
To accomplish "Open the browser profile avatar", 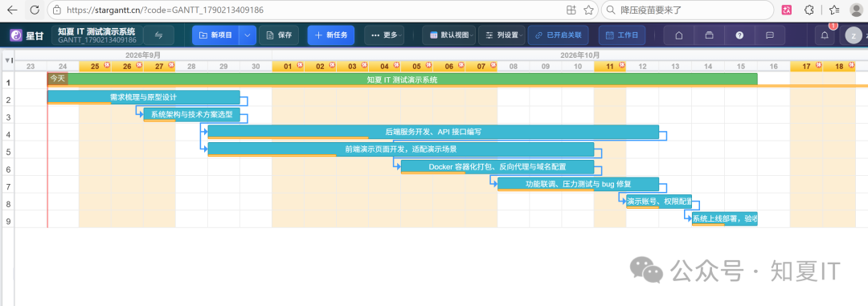I will [858, 10].
